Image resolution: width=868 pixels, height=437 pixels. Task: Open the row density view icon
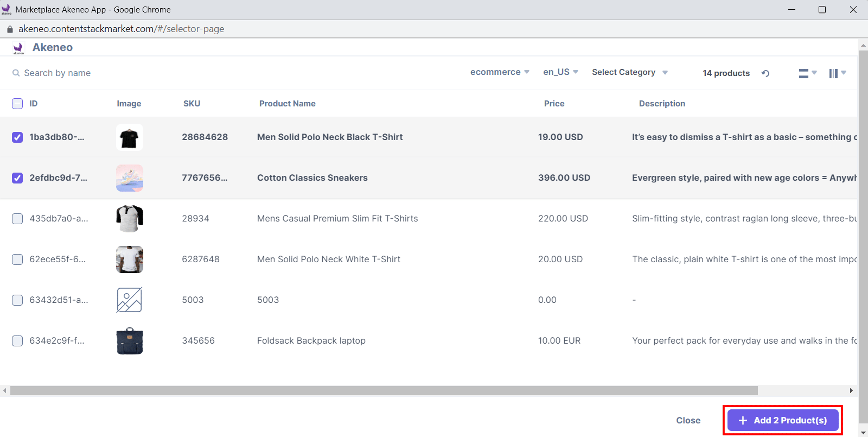click(807, 73)
